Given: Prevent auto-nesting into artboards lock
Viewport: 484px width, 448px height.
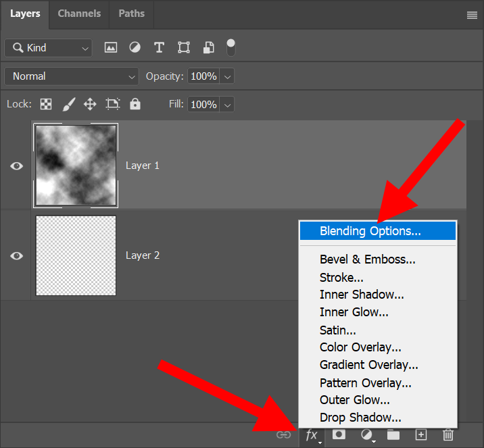Looking at the screenshot, I should click(113, 104).
